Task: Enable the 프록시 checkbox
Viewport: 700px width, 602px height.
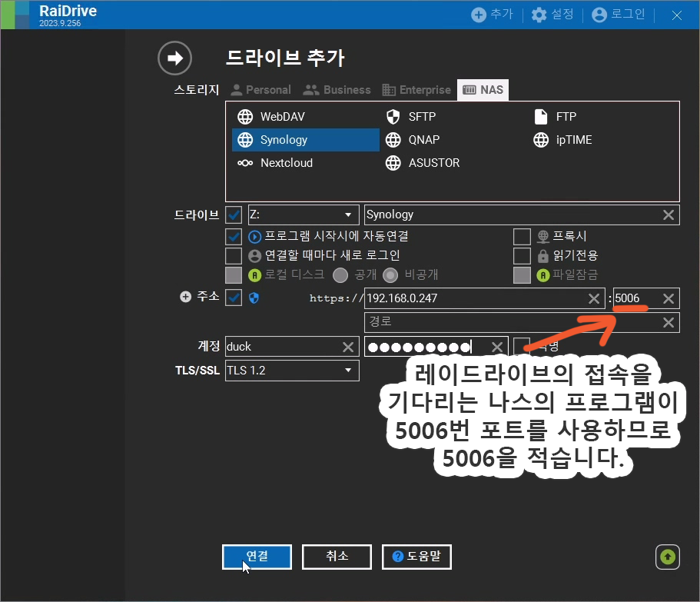Action: pyautogui.click(x=522, y=237)
